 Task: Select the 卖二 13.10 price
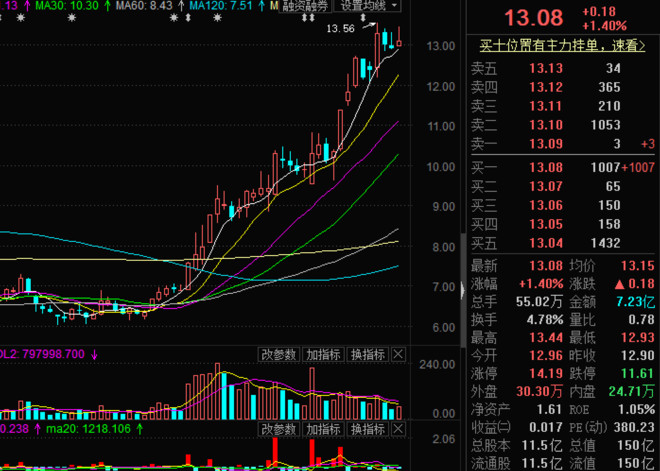tap(546, 125)
